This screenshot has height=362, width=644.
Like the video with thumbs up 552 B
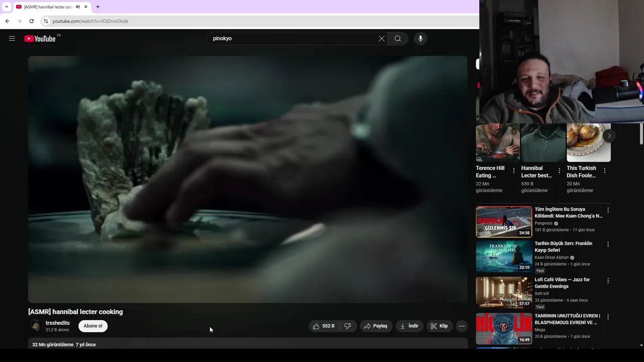tap(324, 326)
